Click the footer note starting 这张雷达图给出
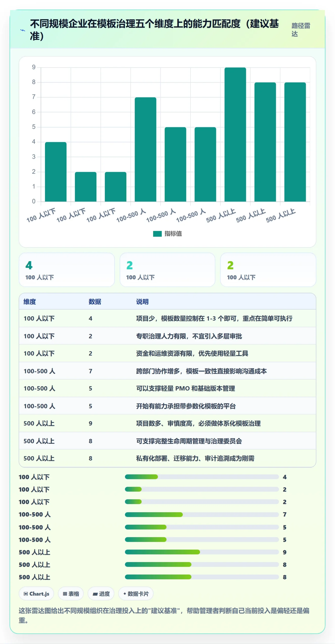Viewport: 335px width, 644px height. pyautogui.click(x=164, y=615)
